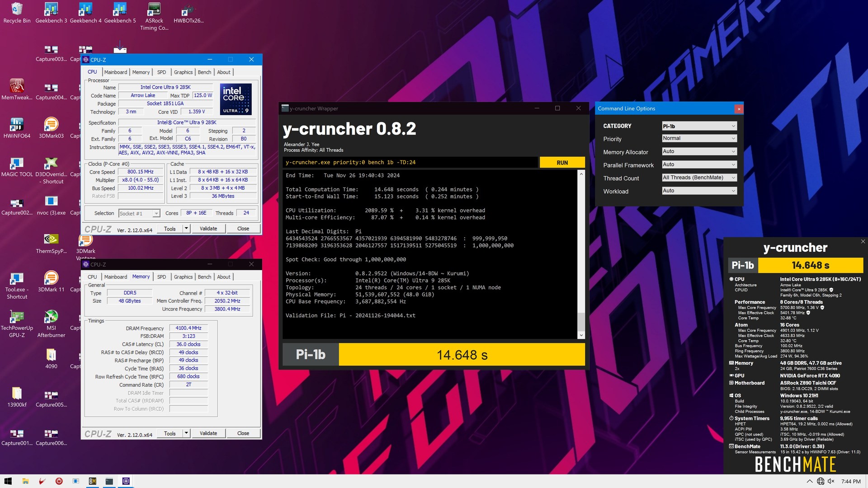Open Tools arrow in CPU-Z Memory window
The height and width of the screenshot is (488, 868).
(x=186, y=433)
